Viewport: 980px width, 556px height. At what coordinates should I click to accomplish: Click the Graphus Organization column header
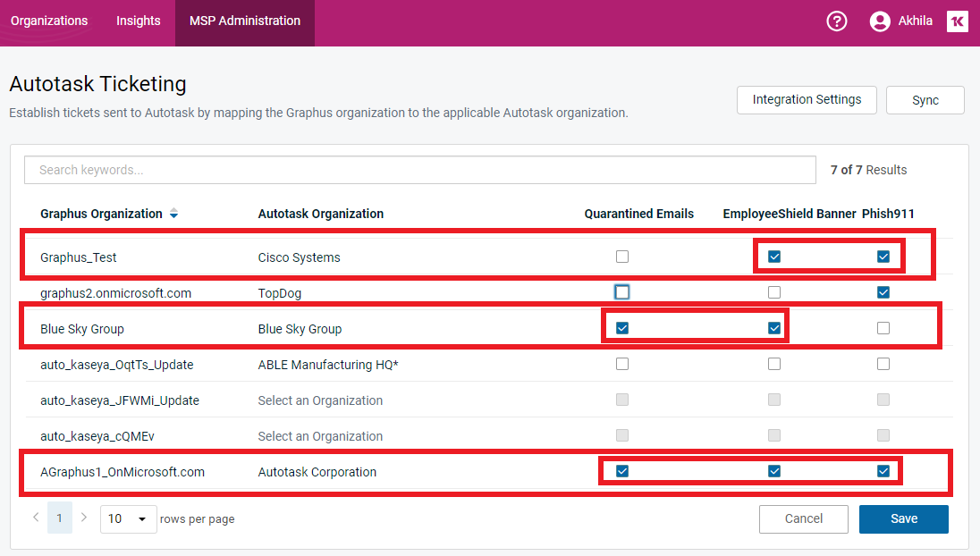(x=101, y=214)
